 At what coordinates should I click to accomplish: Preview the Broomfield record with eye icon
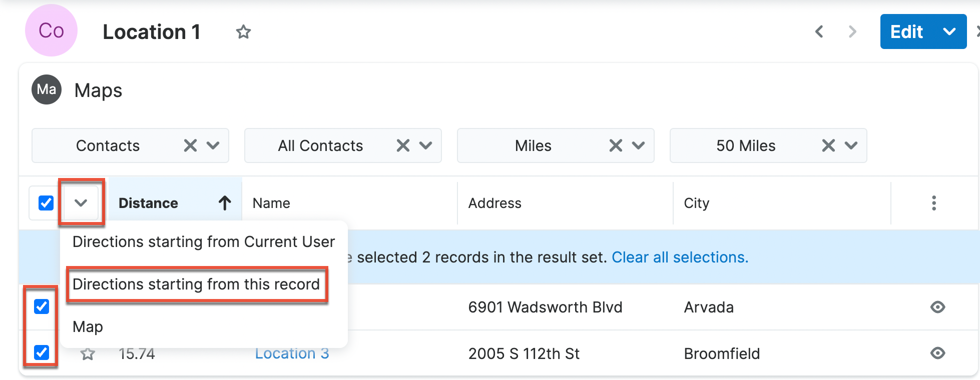coord(937,353)
